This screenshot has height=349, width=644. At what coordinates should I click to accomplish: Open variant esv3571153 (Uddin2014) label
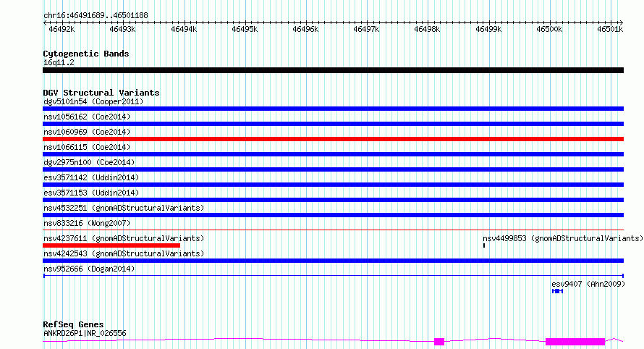91,193
